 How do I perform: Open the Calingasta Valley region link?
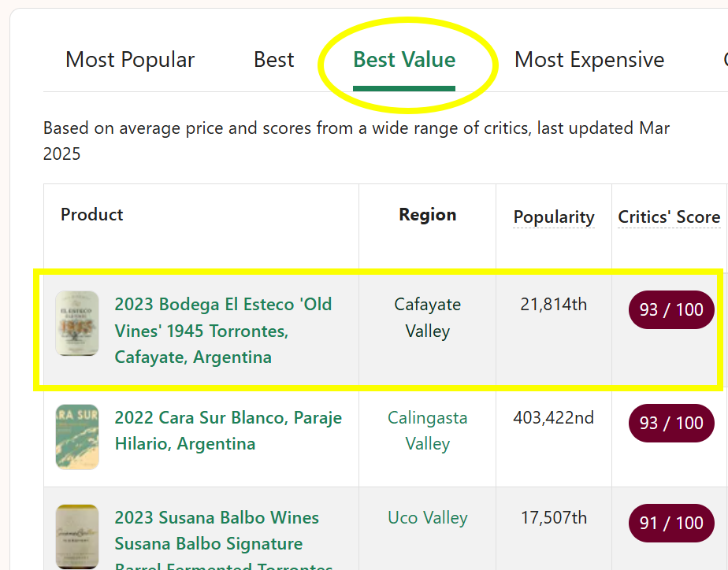[428, 431]
